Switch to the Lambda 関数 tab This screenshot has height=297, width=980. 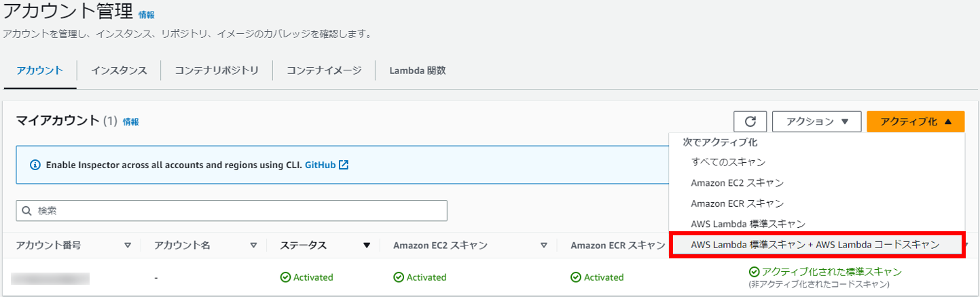pyautogui.click(x=417, y=71)
